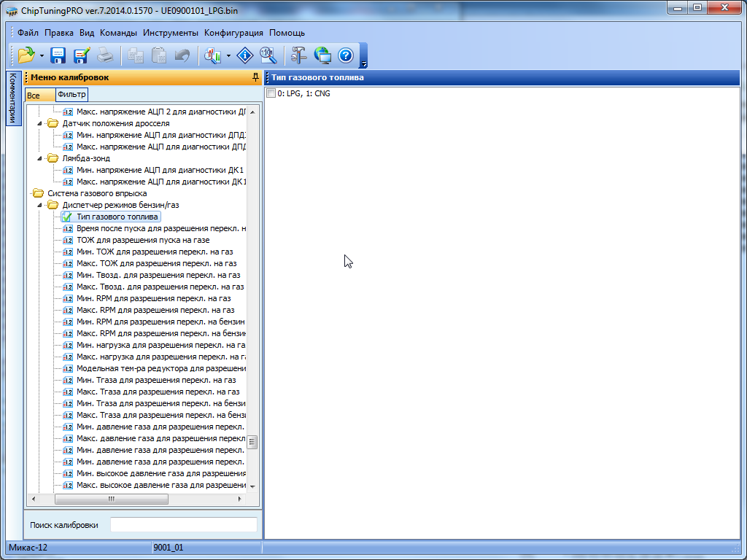Click the save floppy disk icon
747x560 pixels.
58,55
